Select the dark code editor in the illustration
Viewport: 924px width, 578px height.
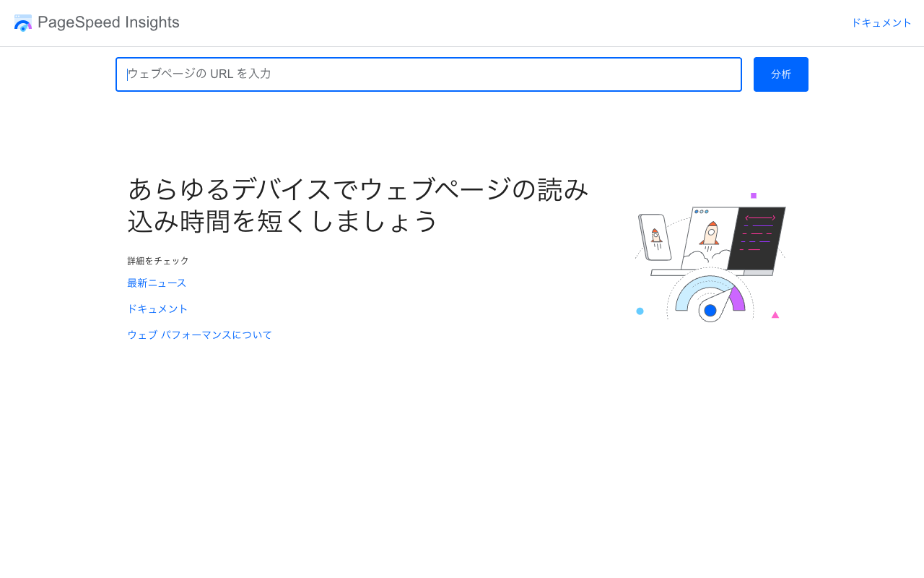click(757, 238)
